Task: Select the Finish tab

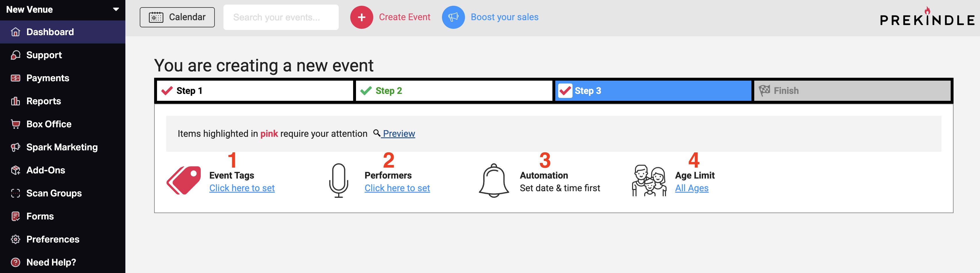Action: [x=852, y=91]
